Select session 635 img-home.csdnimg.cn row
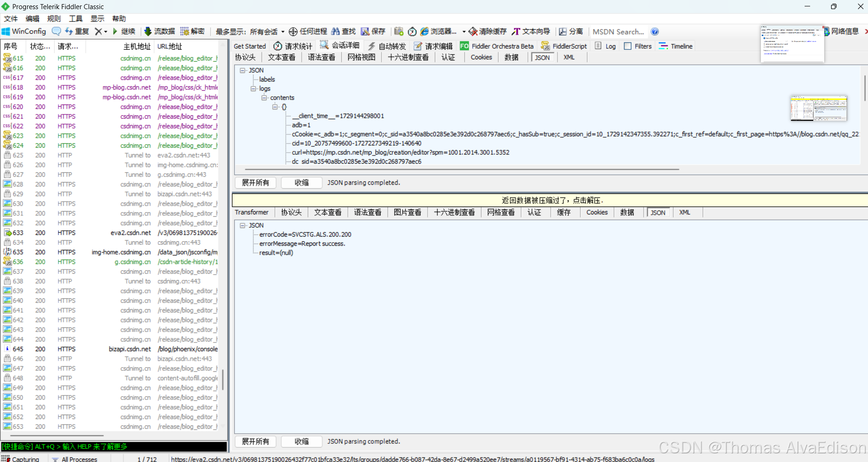The width and height of the screenshot is (868, 462). click(110, 252)
